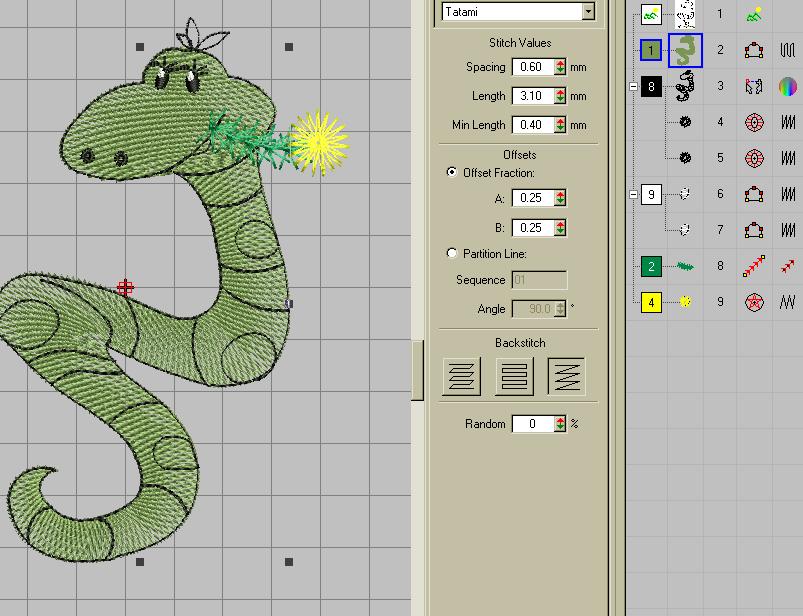The width and height of the screenshot is (803, 616).
Task: Click the green color 2 swatch
Action: tap(651, 266)
